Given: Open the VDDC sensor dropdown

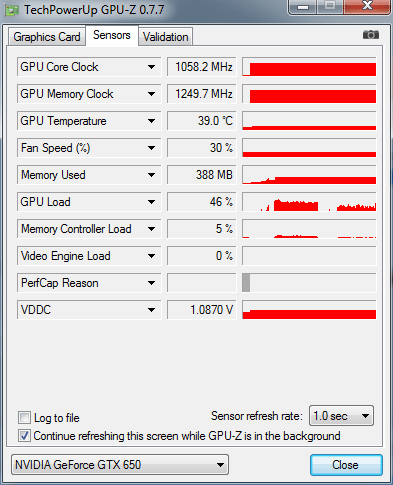Looking at the screenshot, I should [151, 310].
